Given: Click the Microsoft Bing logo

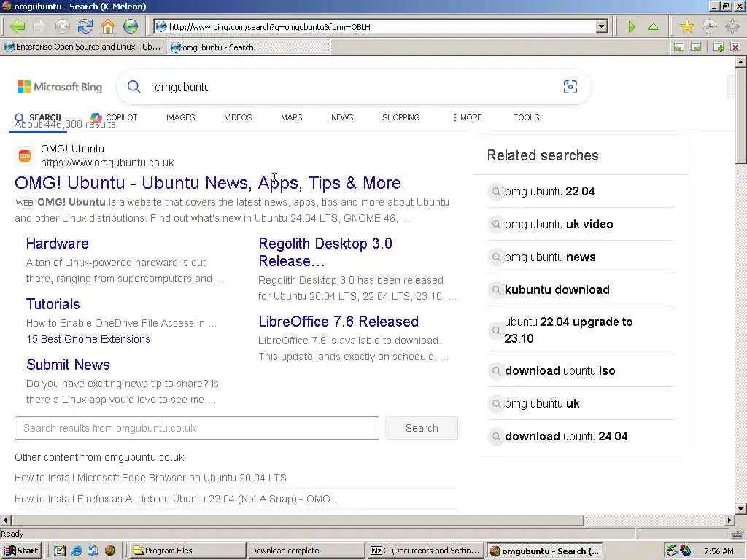Looking at the screenshot, I should [60, 87].
